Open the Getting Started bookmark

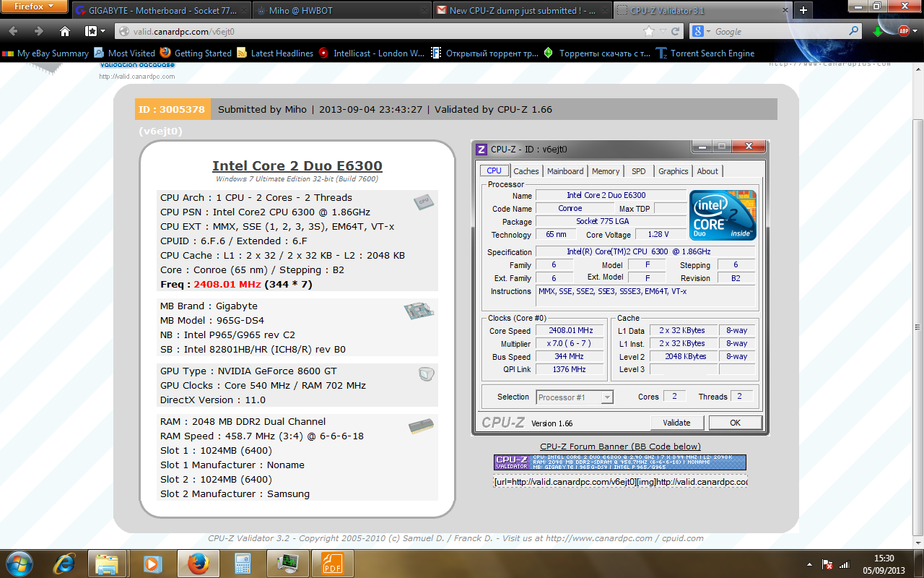196,53
